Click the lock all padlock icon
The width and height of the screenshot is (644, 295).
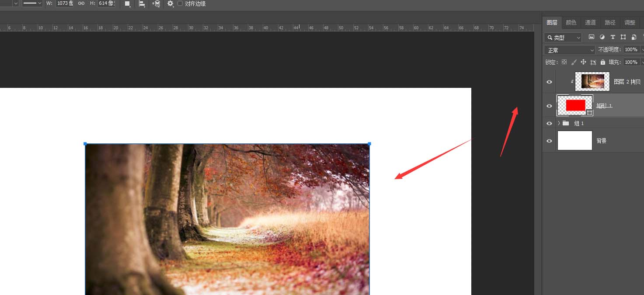(x=603, y=62)
